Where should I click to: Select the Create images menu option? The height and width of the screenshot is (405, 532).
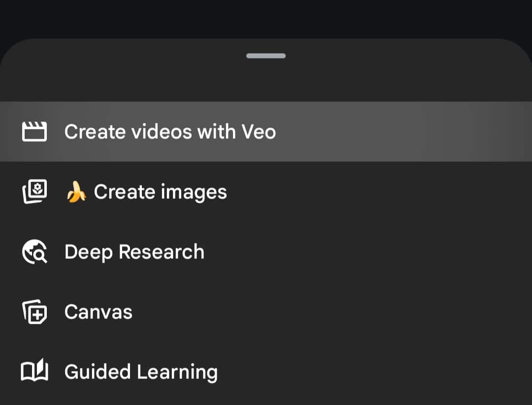pyautogui.click(x=160, y=191)
